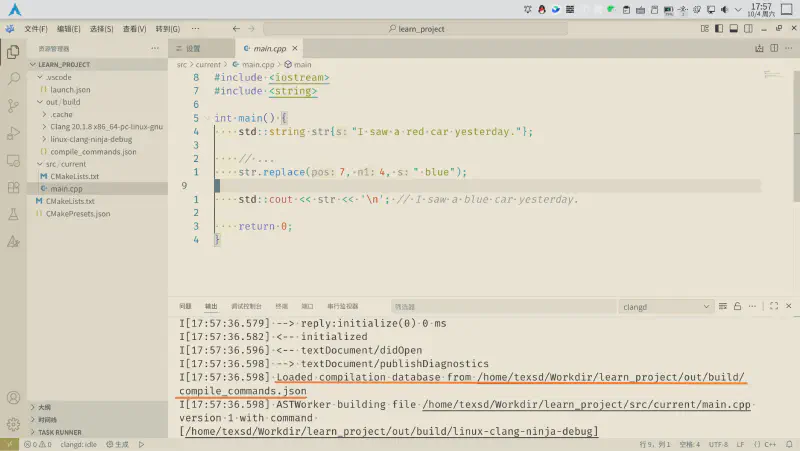Viewport: 800px width, 451px height.
Task: Open the Run and Debug view
Action: (x=13, y=132)
